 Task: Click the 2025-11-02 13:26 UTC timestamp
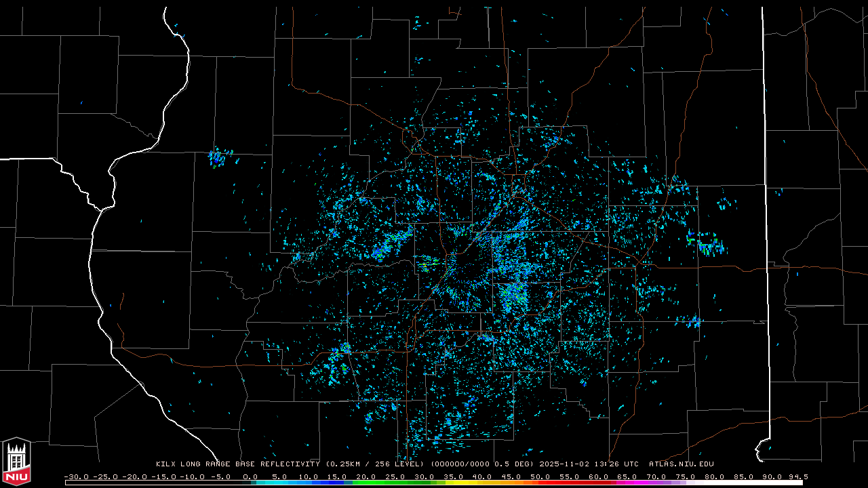(x=589, y=464)
